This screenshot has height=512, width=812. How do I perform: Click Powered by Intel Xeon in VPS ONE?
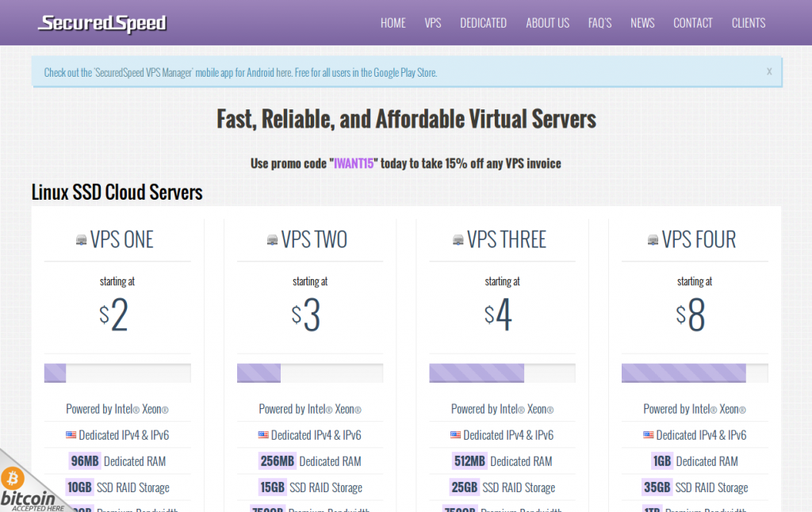pos(117,409)
